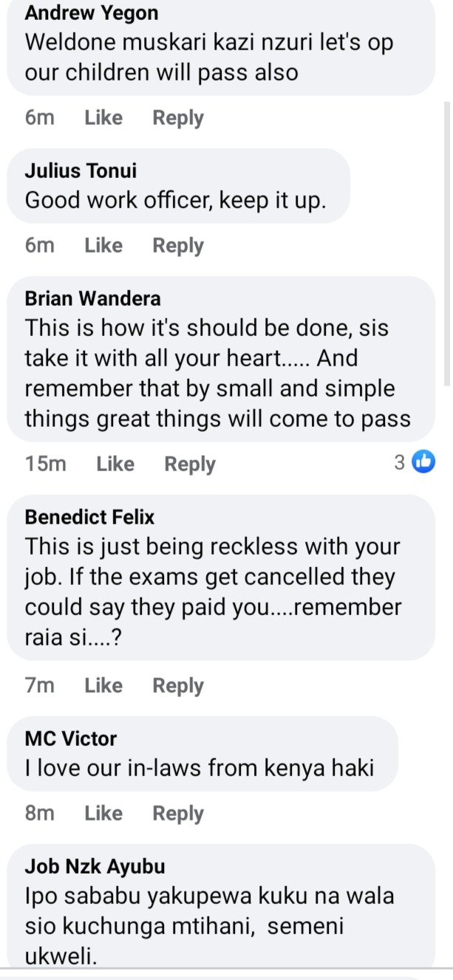Screen dimensions: 453x980
Task: Reply to MC Victor's comment
Action: click(178, 814)
